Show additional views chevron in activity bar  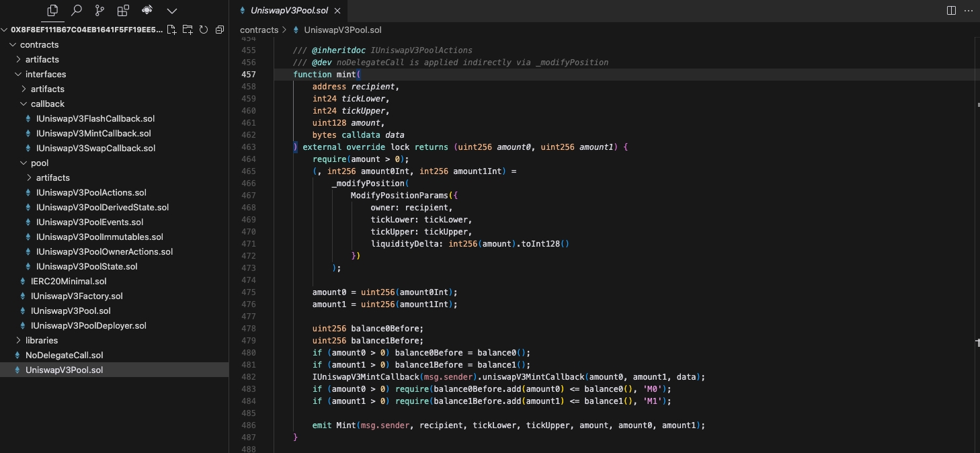172,11
